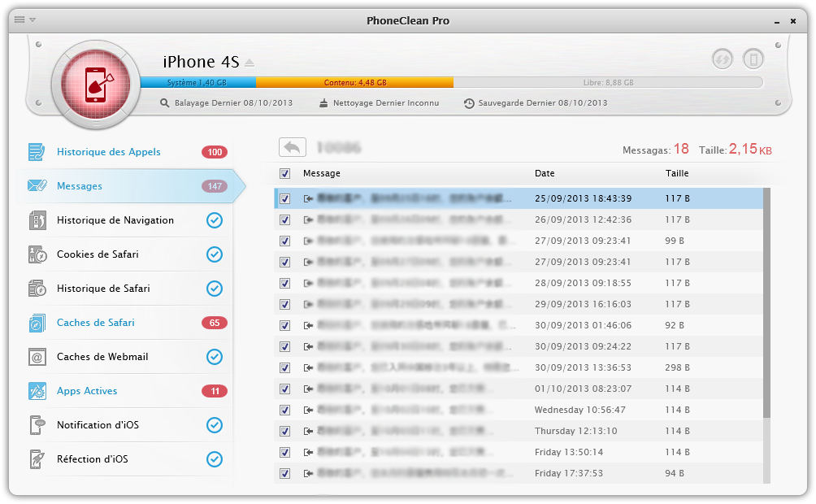Uncheck the message dated 26/09/2013 12:42:36
816x504 pixels.
(x=284, y=219)
